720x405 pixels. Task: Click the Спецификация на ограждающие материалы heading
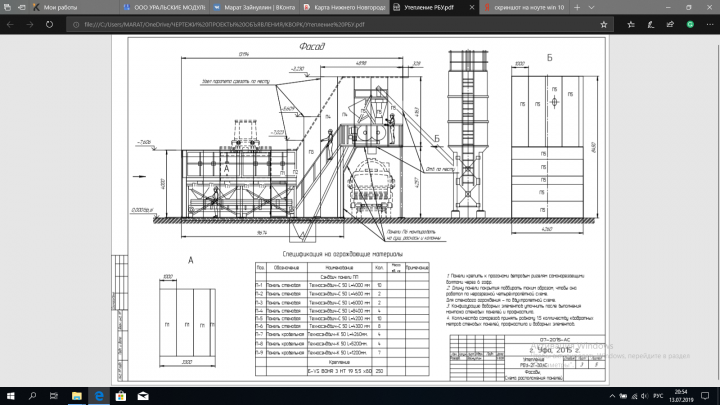tap(343, 254)
